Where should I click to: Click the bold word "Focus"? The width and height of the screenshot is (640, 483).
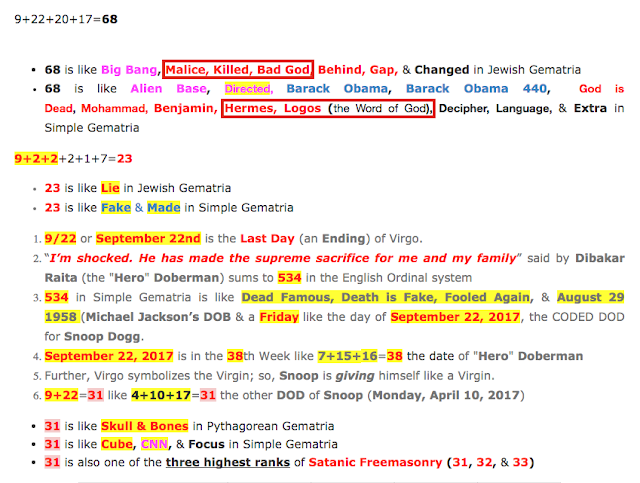(206, 444)
